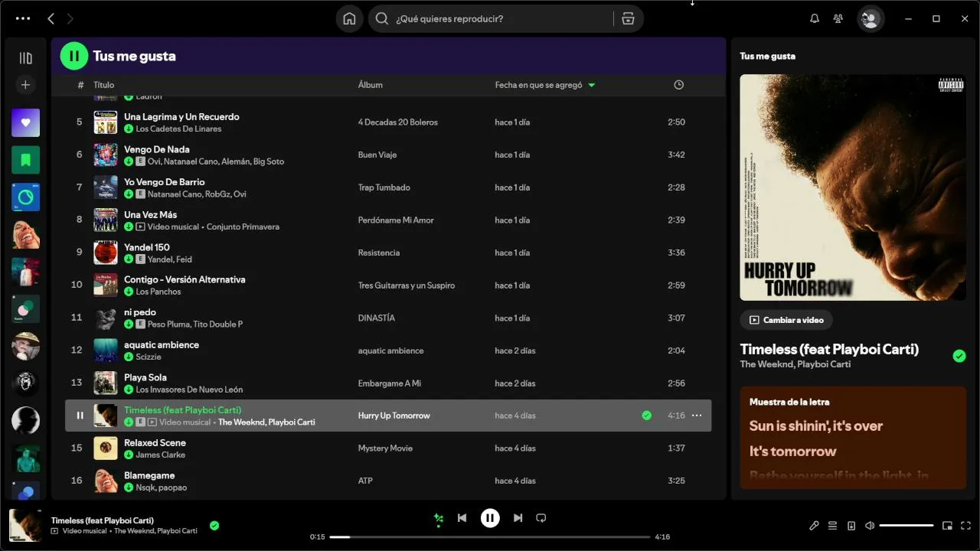980x551 pixels.
Task: Click the now playing bar thumbnail
Action: 25,525
